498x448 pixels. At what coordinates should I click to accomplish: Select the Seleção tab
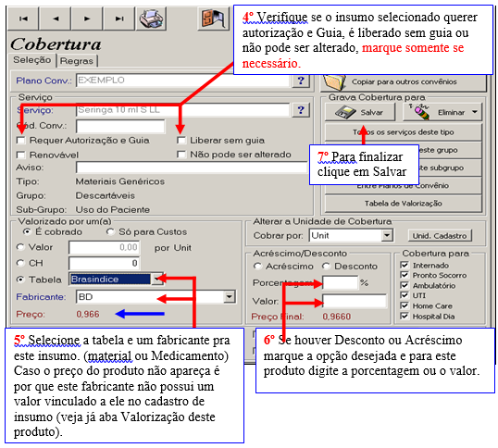tap(32, 60)
